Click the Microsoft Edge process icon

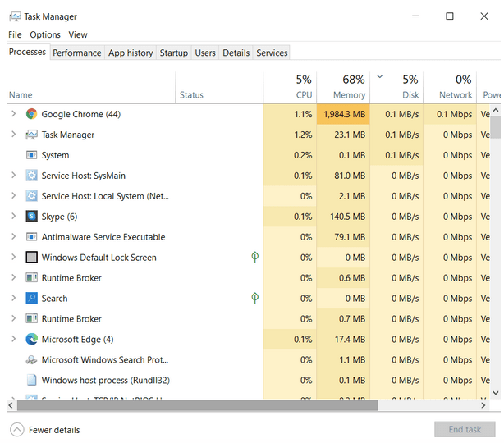[31, 340]
